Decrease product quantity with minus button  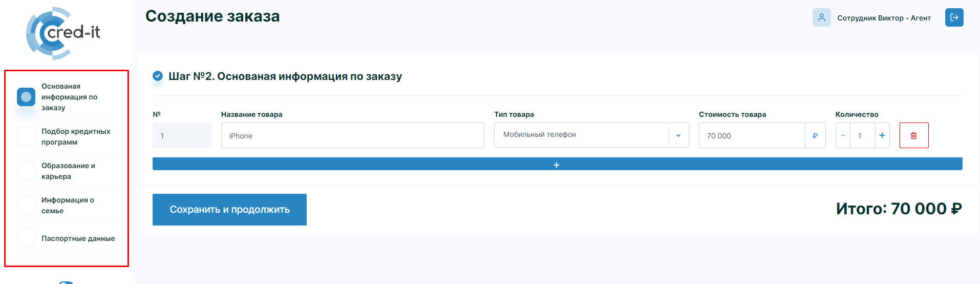[x=843, y=135]
